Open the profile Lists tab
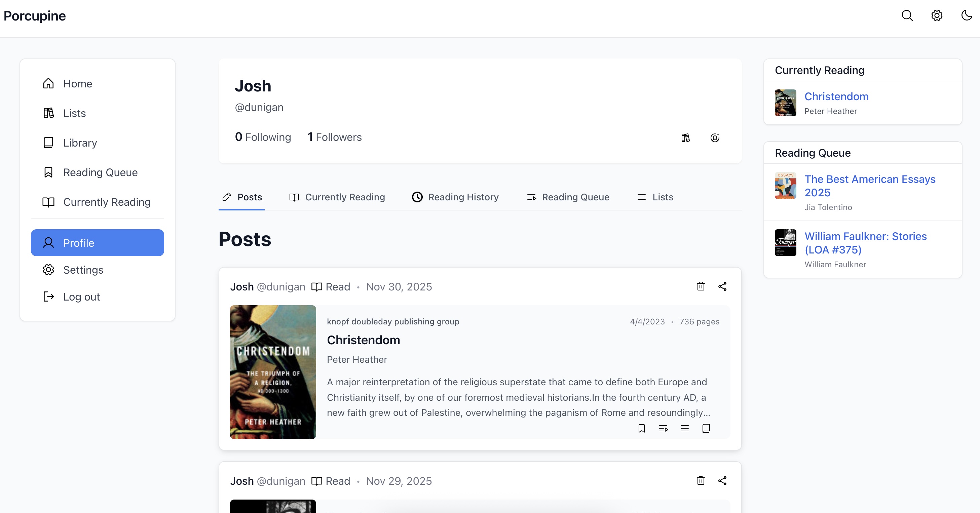This screenshot has width=980, height=513. point(655,197)
